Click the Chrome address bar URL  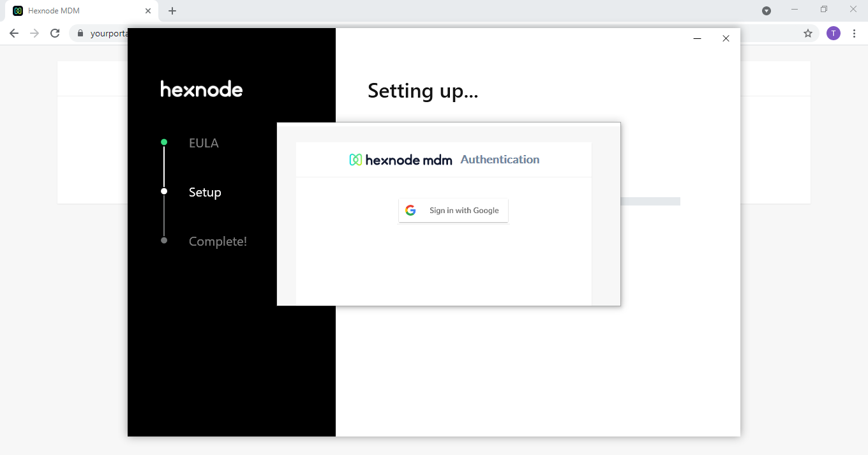[x=109, y=34]
